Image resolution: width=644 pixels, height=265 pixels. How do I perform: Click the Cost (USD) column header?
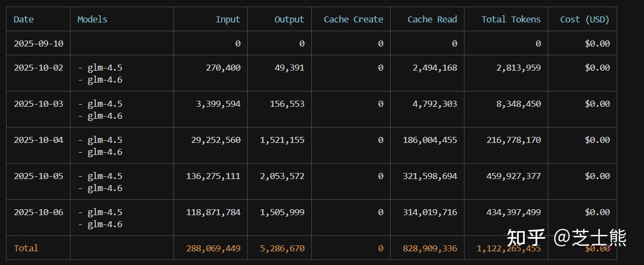point(584,19)
